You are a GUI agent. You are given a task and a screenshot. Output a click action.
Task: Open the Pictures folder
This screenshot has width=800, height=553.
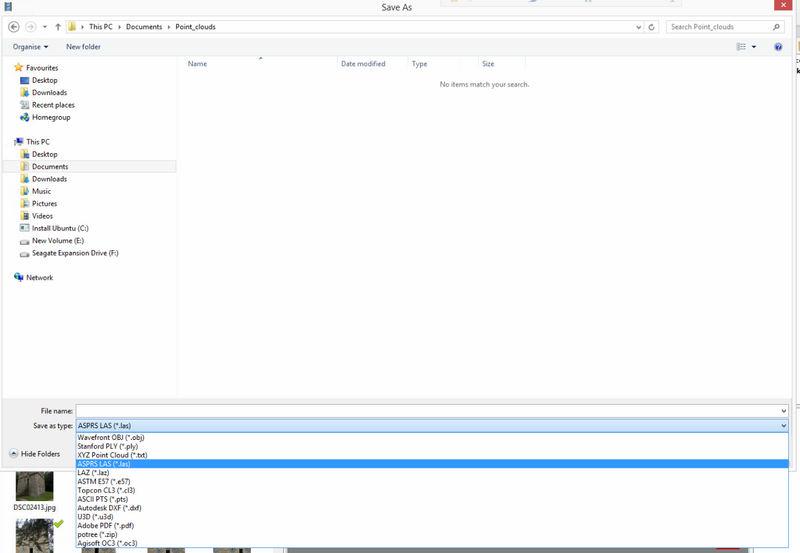pos(39,203)
